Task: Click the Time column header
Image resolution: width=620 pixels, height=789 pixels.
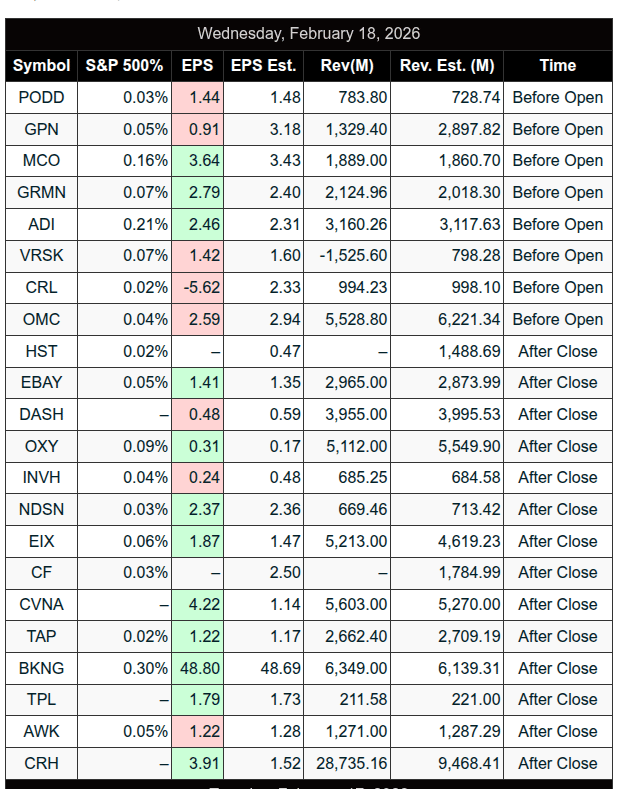Action: (557, 65)
